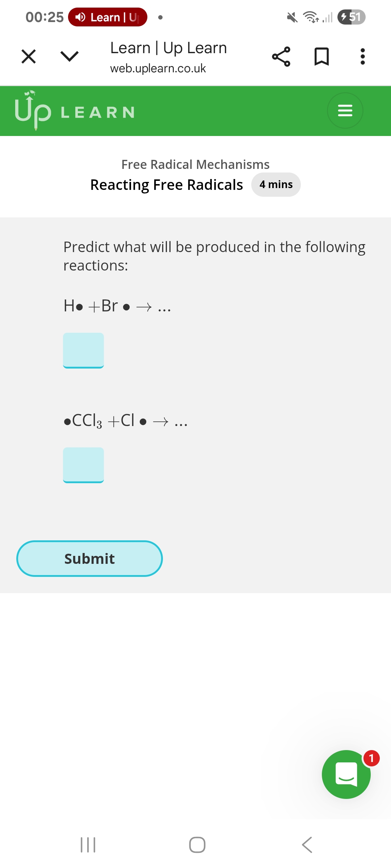The height and width of the screenshot is (868, 391).
Task: Expand the browser dropdown chevron
Action: (x=69, y=56)
